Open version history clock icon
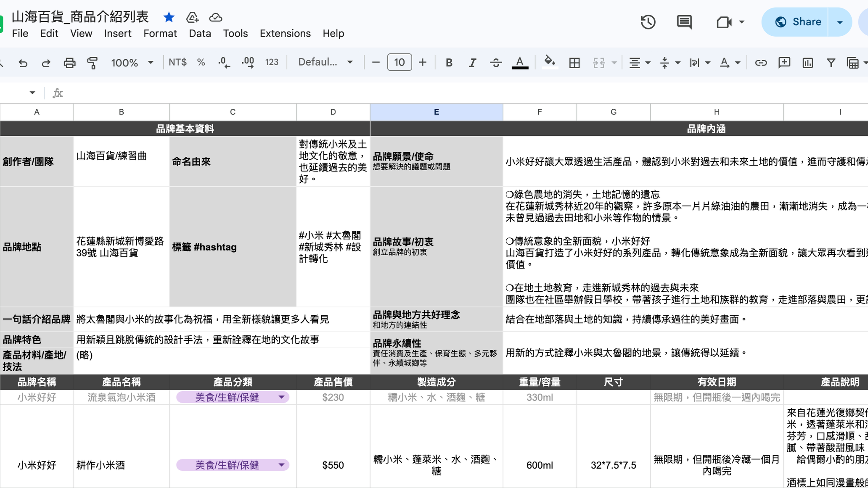 coord(648,22)
